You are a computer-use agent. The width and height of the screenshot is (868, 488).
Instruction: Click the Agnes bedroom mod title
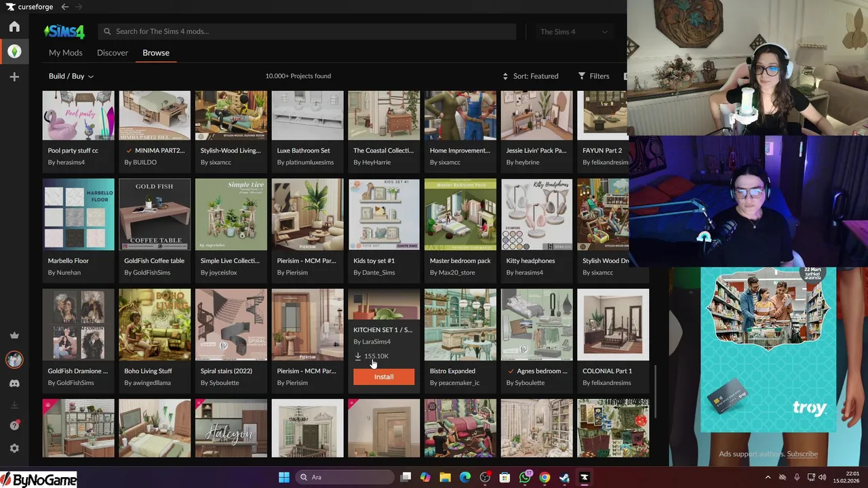542,371
